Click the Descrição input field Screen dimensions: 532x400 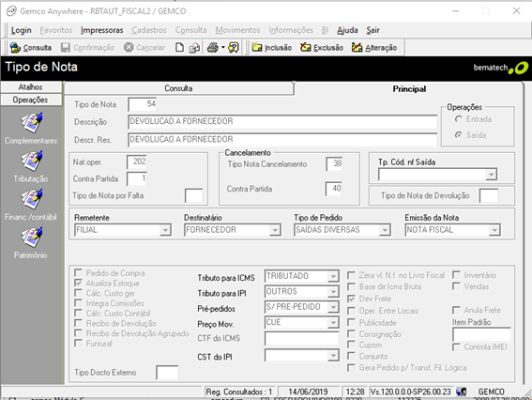point(282,121)
